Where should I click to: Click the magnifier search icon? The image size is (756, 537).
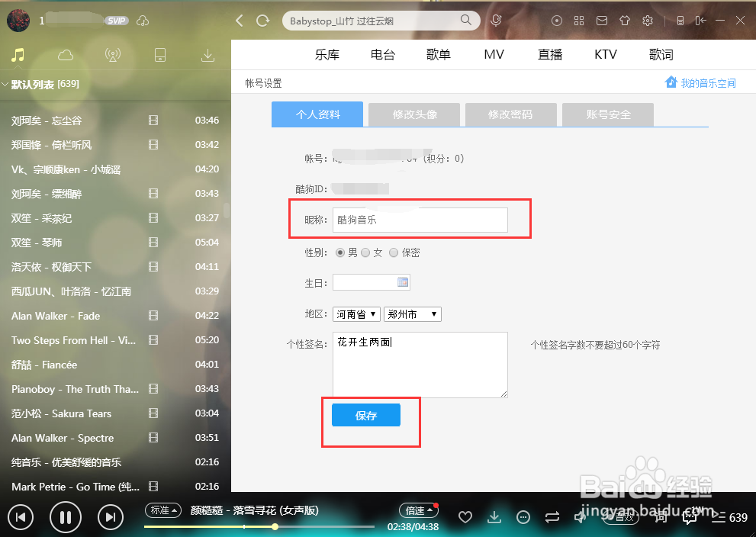[x=466, y=20]
